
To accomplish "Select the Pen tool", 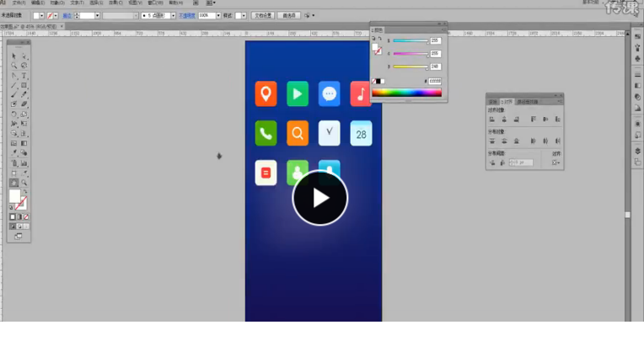I will tap(14, 76).
